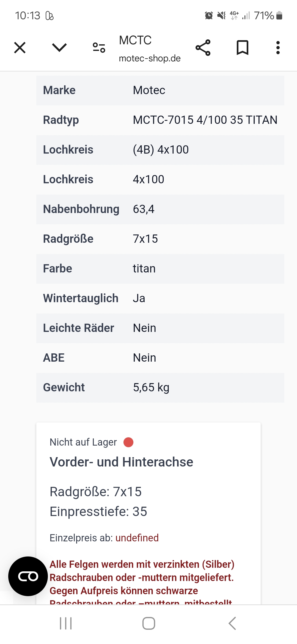Tap the 'undefined' Einzelpreis value
The height and width of the screenshot is (644, 297).
[137, 538]
